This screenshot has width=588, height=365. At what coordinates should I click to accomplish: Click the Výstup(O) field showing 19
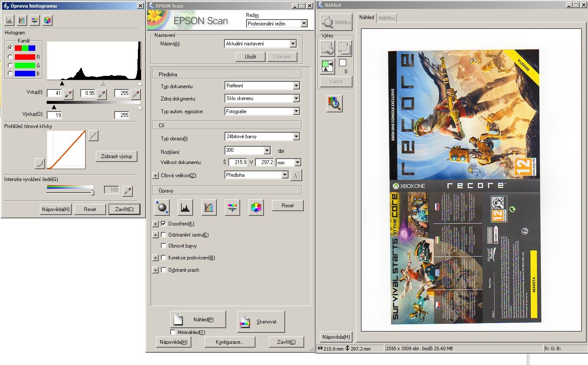[x=54, y=115]
